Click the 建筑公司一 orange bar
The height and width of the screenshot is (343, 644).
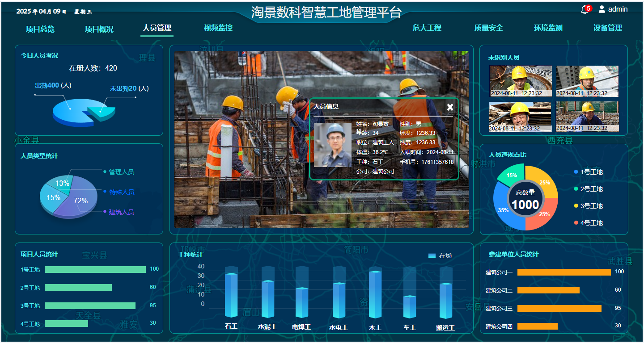tap(564, 272)
